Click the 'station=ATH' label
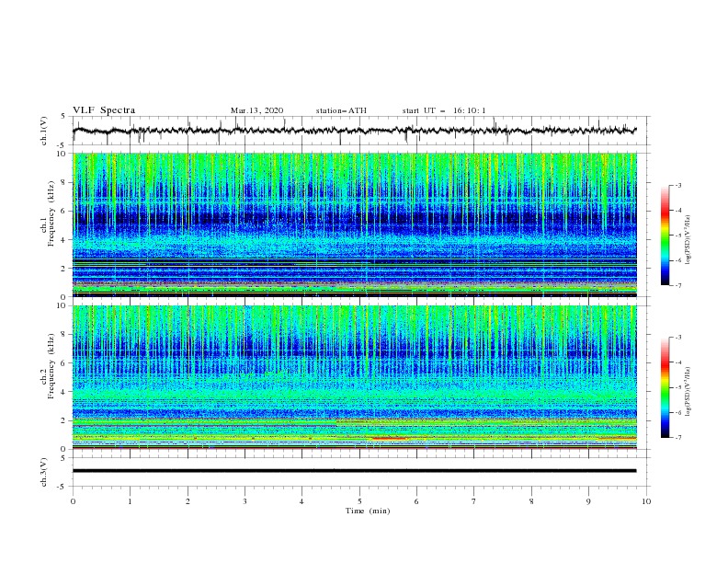Screen dimensions: 728x563 (x=341, y=110)
